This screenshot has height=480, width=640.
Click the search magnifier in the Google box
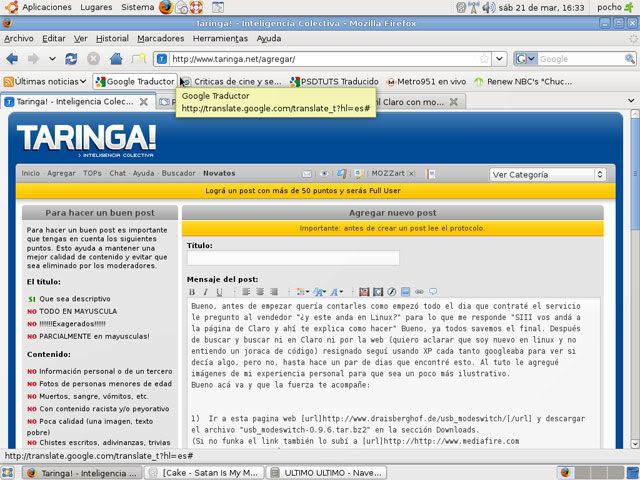[x=630, y=59]
